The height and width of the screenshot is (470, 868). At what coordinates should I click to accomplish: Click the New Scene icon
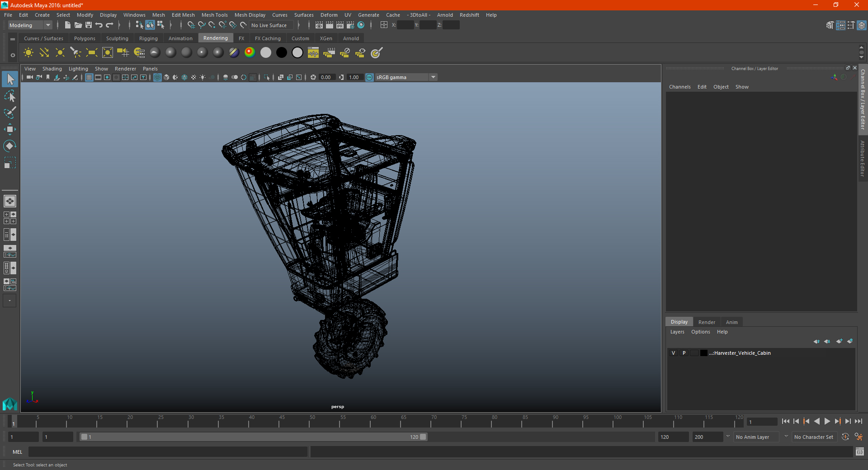(67, 25)
